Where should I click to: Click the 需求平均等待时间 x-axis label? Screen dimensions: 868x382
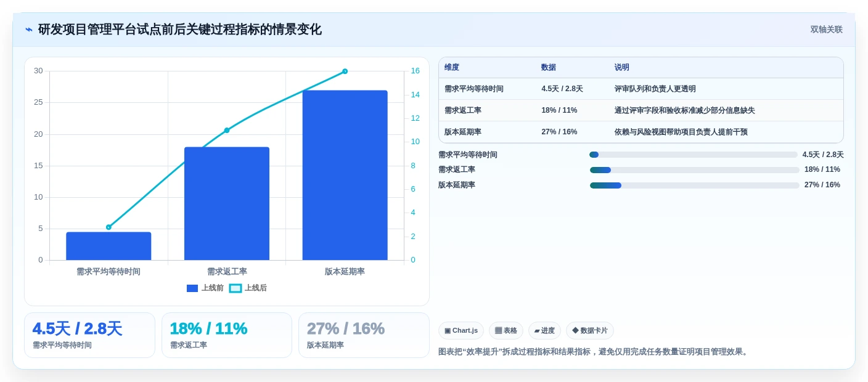[x=108, y=272]
